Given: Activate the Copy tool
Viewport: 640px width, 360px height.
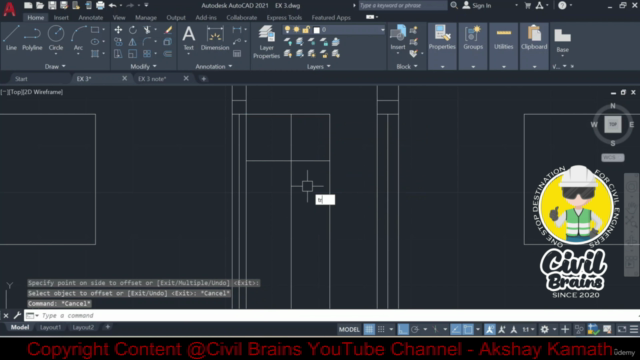Looking at the screenshot, I should [x=118, y=42].
